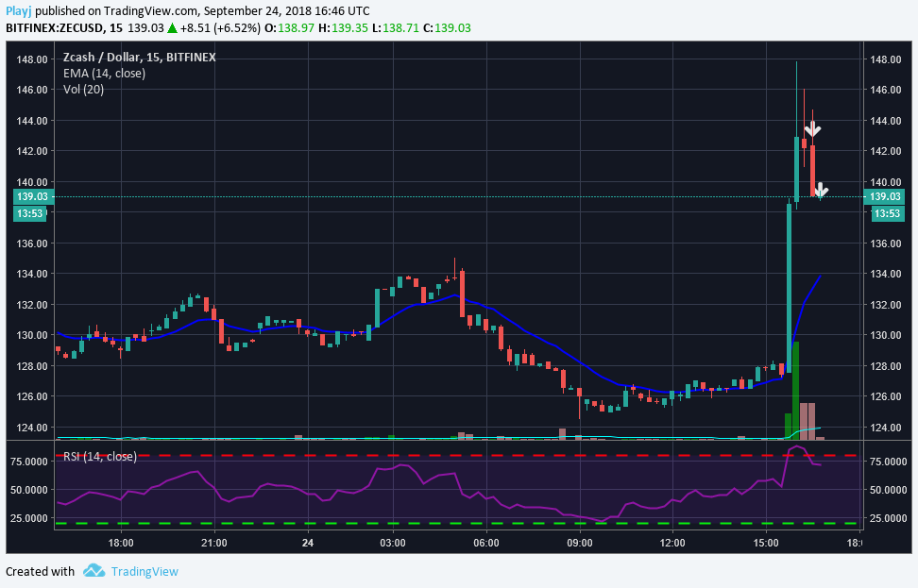Select the RSI (14, close) indicator label
Image resolution: width=918 pixels, height=588 pixels.
(100, 457)
